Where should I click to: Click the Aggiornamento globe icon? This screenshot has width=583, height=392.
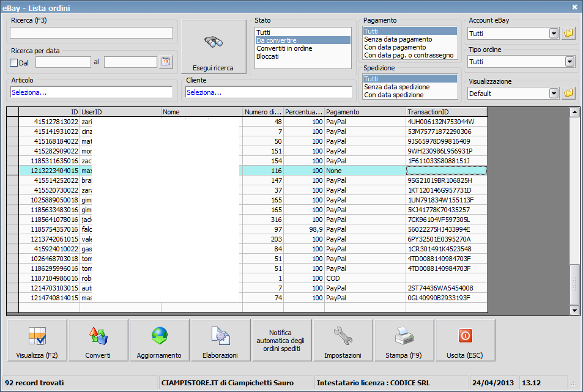coord(159,336)
